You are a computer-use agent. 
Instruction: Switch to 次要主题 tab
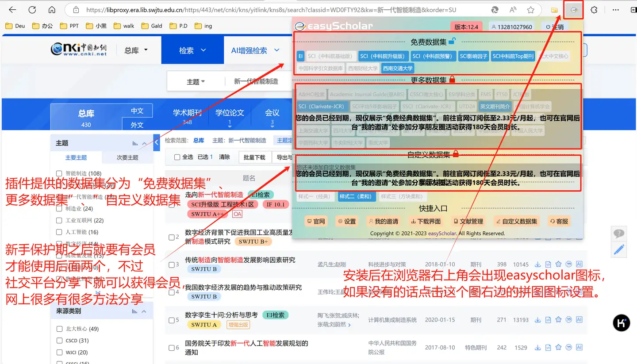tap(127, 157)
